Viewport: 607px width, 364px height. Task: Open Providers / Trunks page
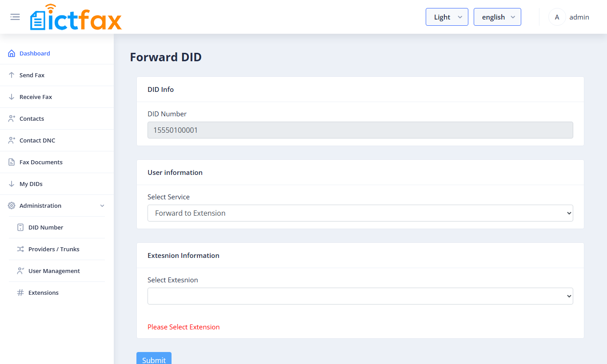coord(54,249)
